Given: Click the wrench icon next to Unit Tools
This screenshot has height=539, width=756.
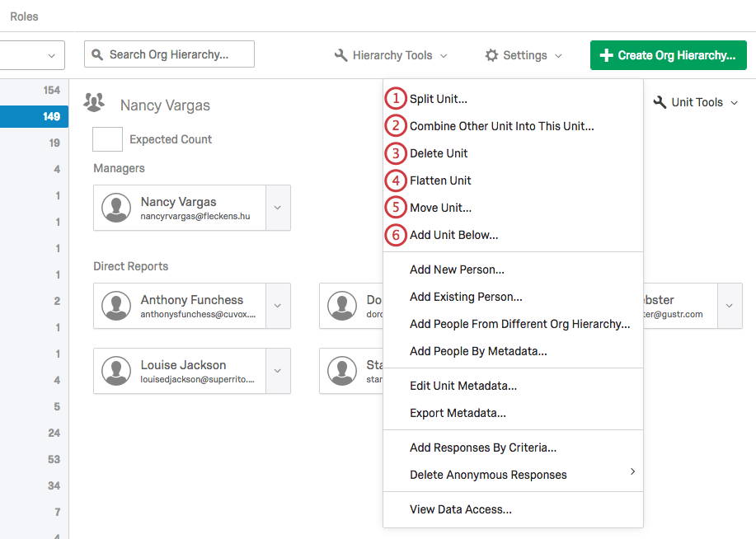Looking at the screenshot, I should click(659, 102).
